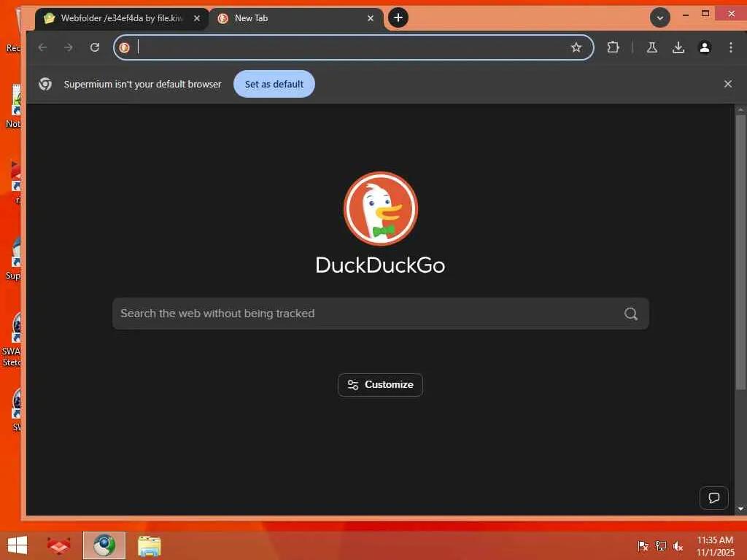The width and height of the screenshot is (747, 560).
Task: Click the 'Supermium isn't your default browser' text
Action: pos(142,84)
